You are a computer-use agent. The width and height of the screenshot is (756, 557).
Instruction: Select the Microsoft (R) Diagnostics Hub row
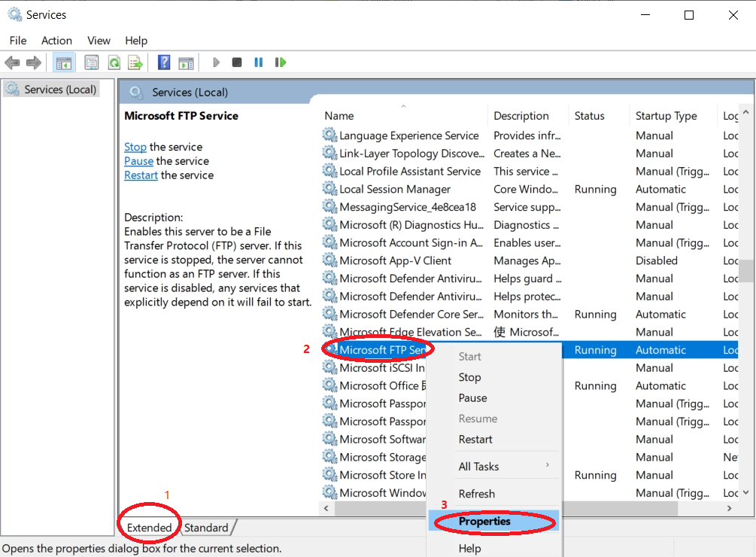530,224
